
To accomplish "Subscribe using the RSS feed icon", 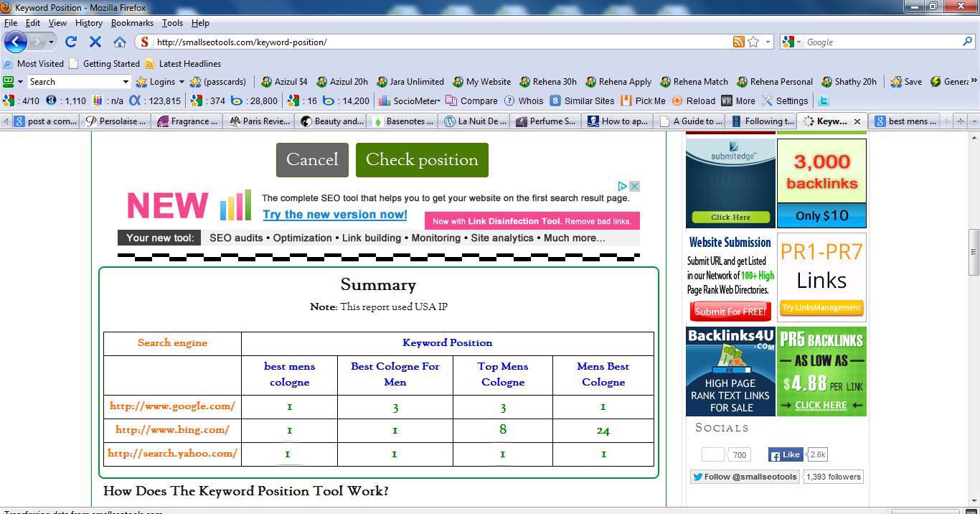I will (x=738, y=42).
